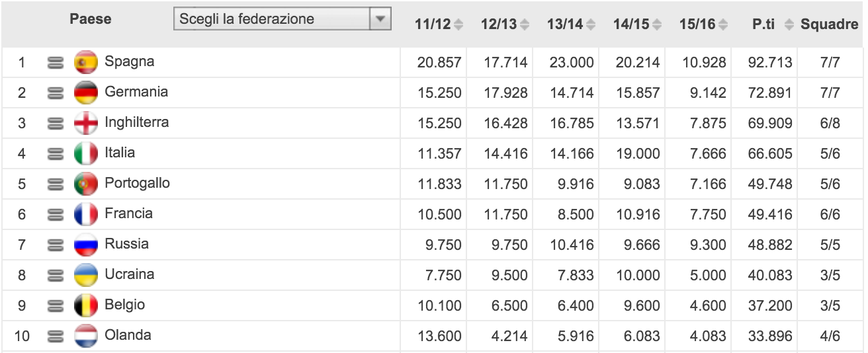
Task: Click the Netherlands flag icon
Action: click(x=86, y=336)
